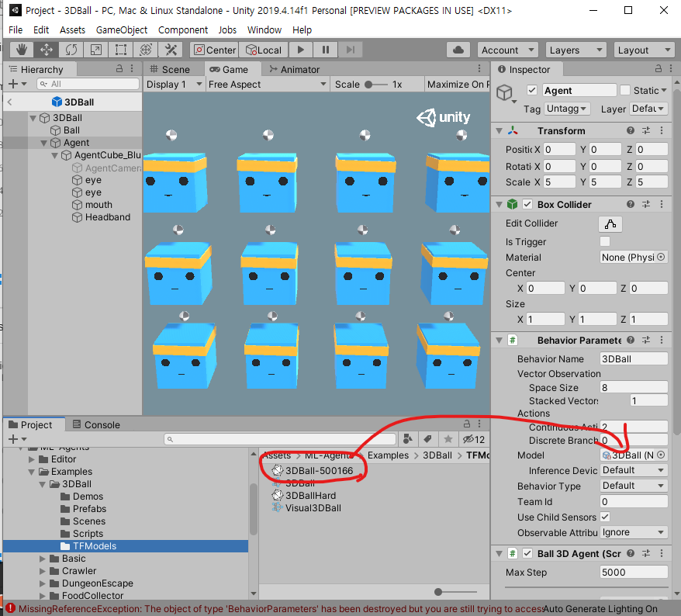Click the Edit Collider icon button

click(610, 223)
